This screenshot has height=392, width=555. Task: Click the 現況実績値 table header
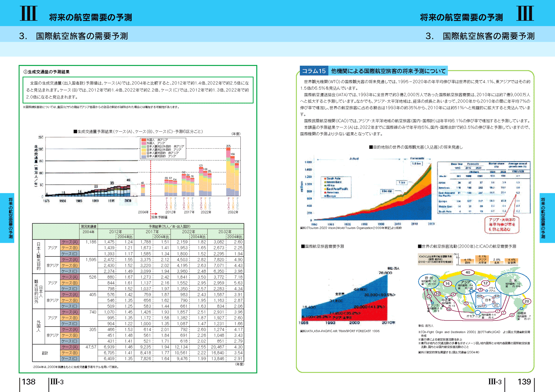(x=89, y=226)
